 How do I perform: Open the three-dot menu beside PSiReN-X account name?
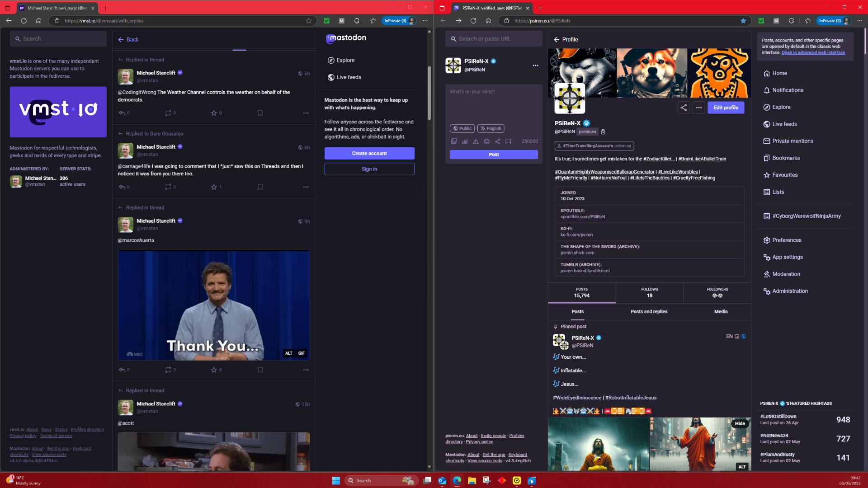(535, 66)
